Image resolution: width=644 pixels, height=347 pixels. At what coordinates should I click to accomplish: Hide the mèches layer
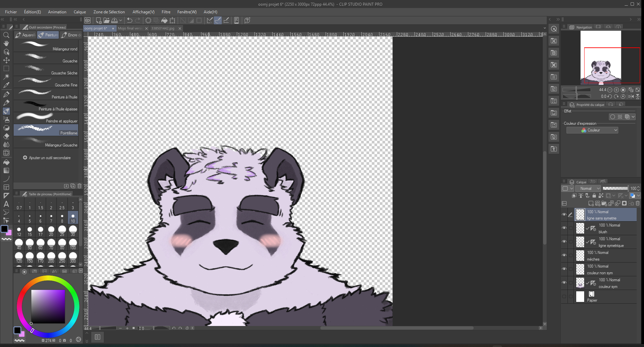click(x=564, y=256)
